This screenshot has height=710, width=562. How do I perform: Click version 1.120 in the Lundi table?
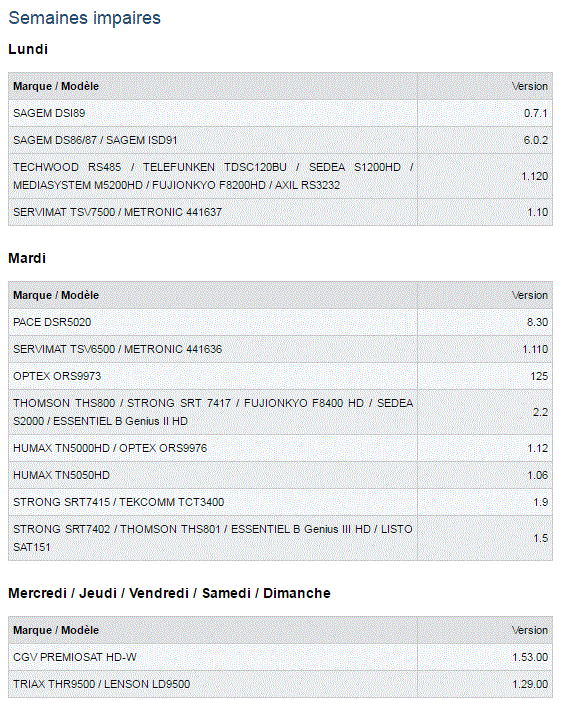coord(534,176)
